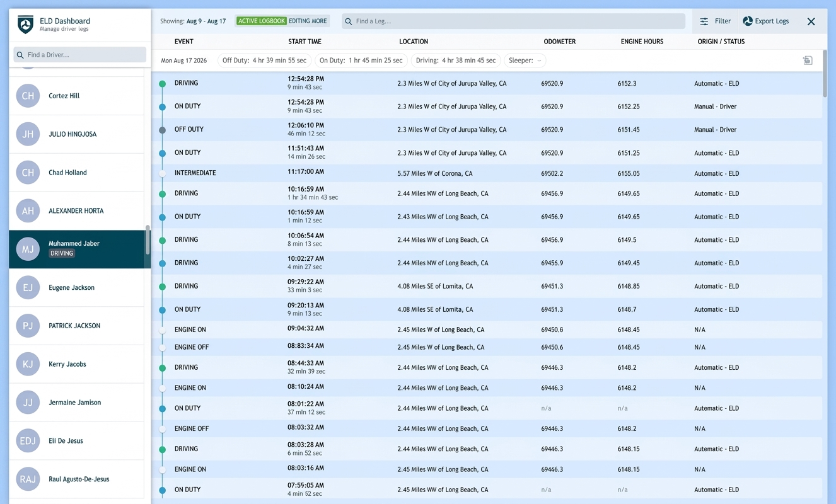Select driver name Kerry Jacobs
The height and width of the screenshot is (504, 836).
67,364
